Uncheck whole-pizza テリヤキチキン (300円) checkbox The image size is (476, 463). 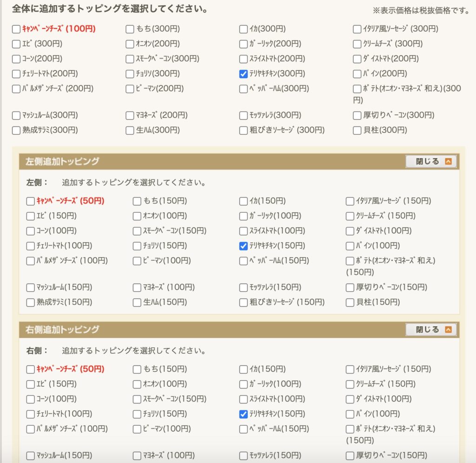coord(243,73)
